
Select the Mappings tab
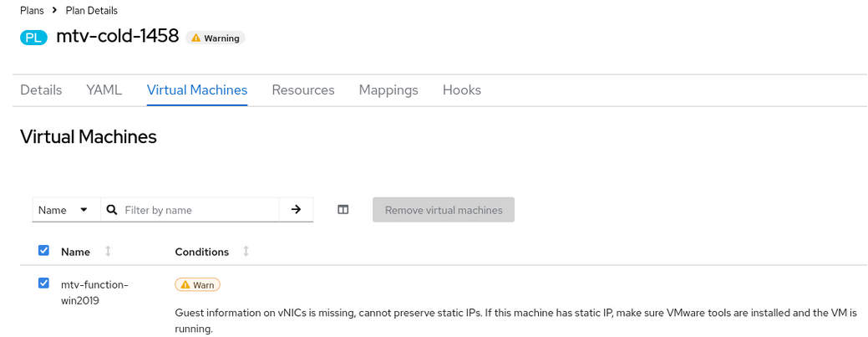[x=388, y=90]
